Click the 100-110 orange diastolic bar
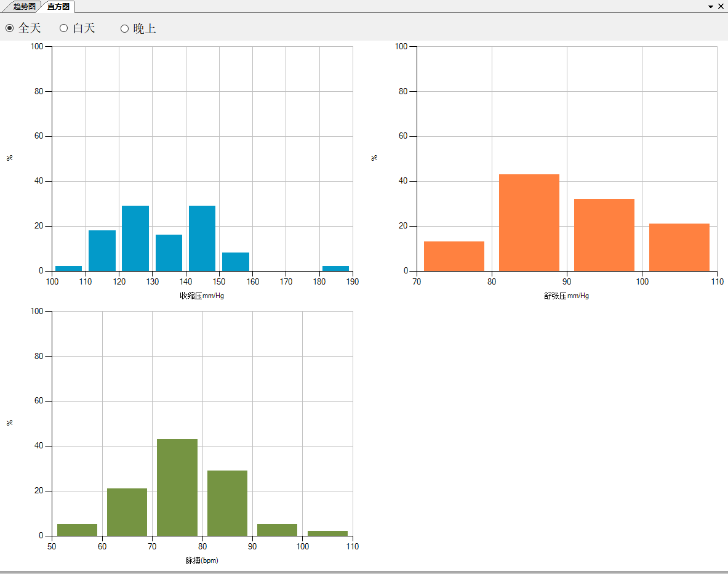Image resolution: width=728 pixels, height=574 pixels. point(679,247)
